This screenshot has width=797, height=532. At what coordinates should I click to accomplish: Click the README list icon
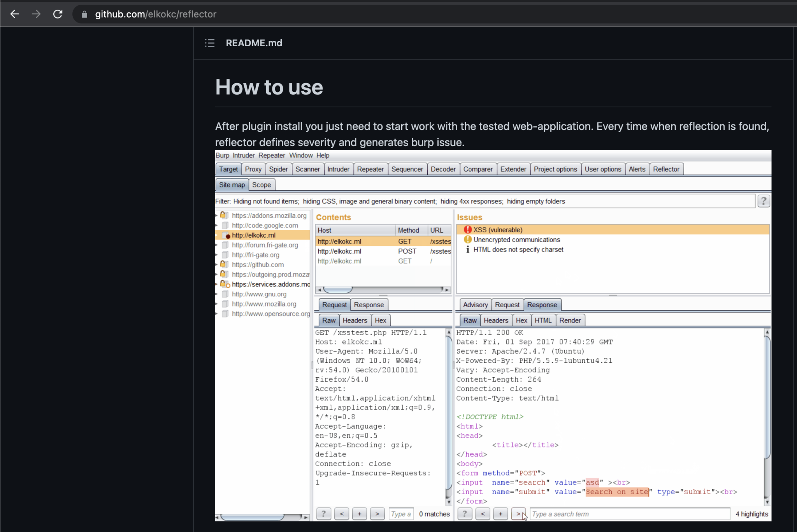pyautogui.click(x=210, y=43)
